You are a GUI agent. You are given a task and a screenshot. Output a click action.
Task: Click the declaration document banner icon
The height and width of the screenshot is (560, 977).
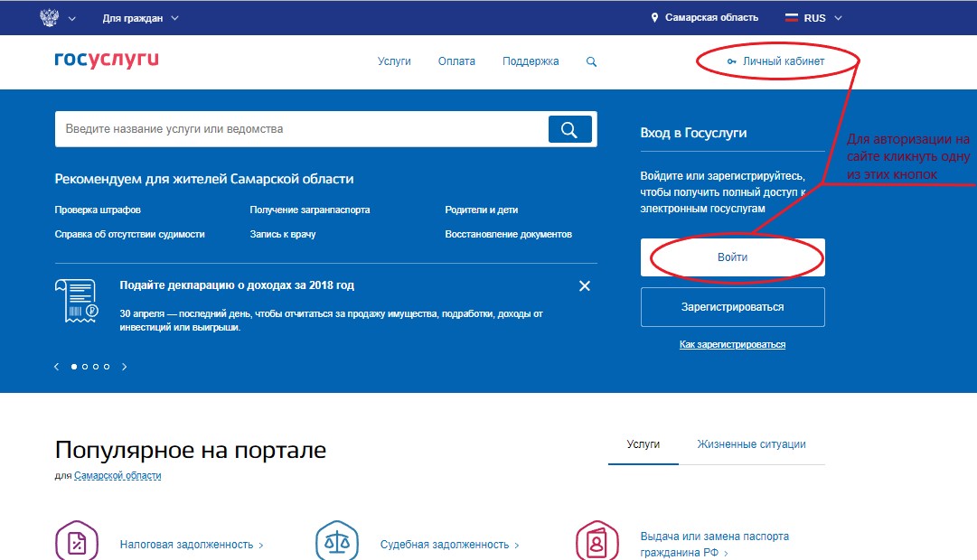(77, 301)
